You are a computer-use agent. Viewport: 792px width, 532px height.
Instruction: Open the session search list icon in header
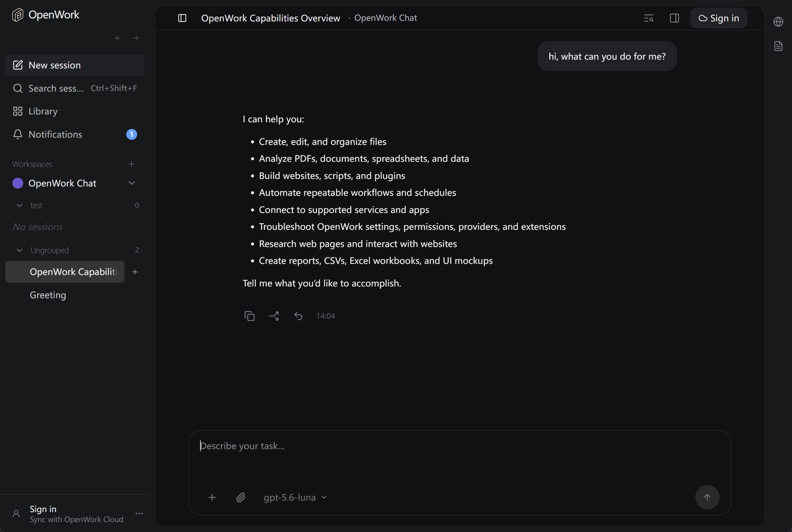coord(649,18)
